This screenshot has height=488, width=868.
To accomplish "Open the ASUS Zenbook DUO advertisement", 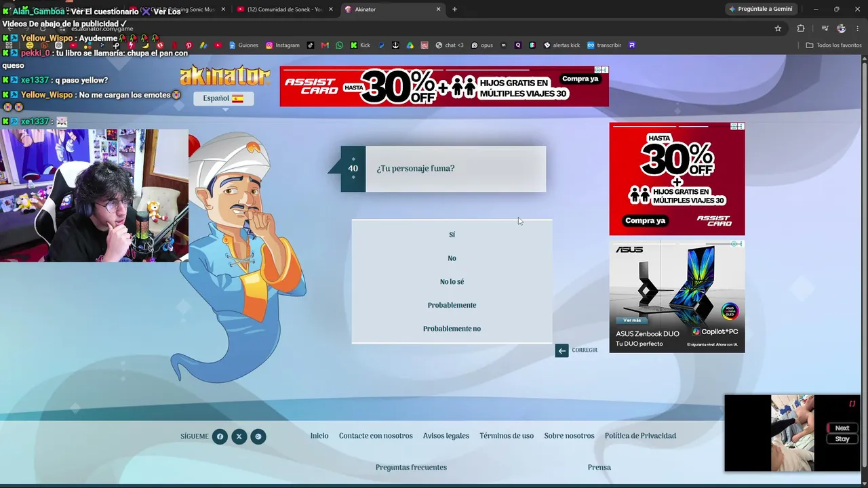I will 677,296.
